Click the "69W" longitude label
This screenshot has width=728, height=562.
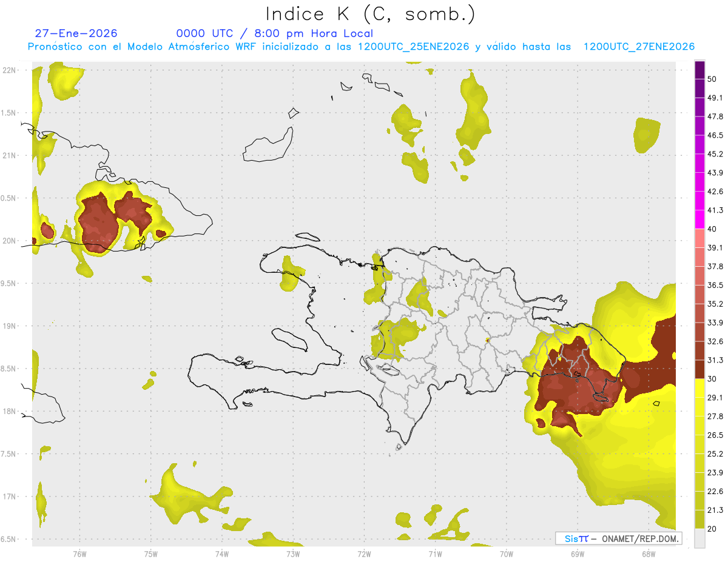[x=577, y=554]
